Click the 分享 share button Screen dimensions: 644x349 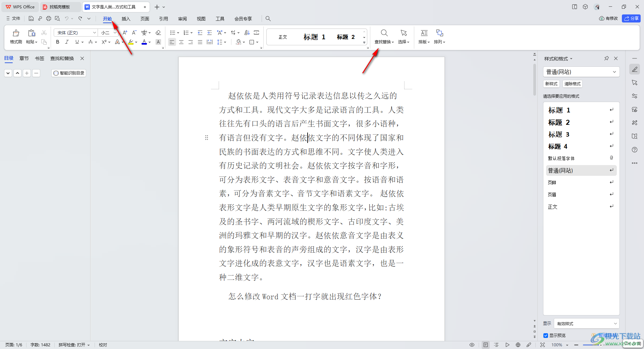[x=631, y=18]
